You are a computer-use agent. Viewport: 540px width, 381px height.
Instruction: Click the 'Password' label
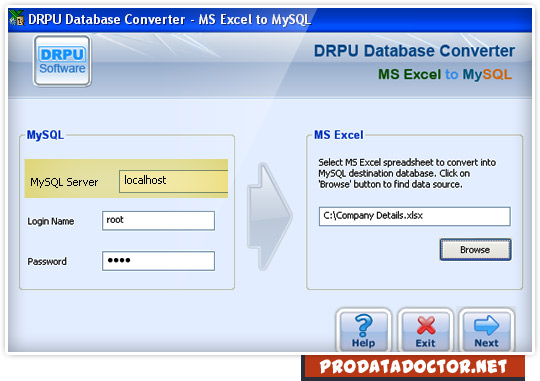47,261
